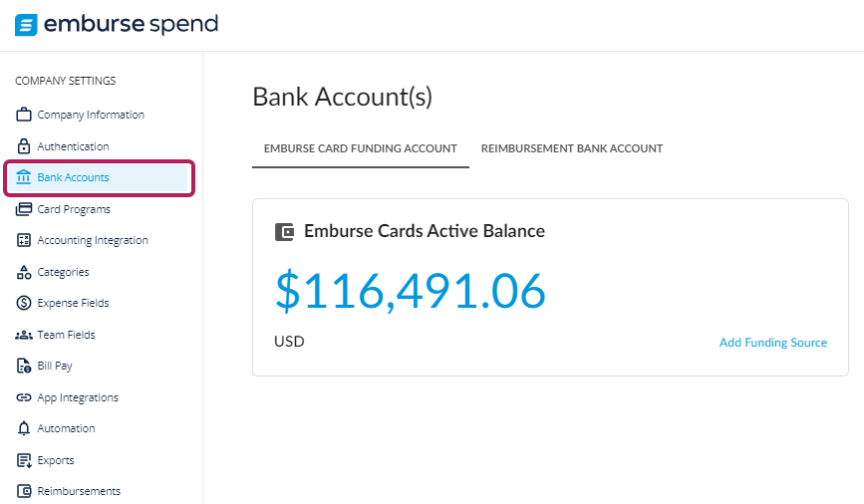Image resolution: width=864 pixels, height=504 pixels.
Task: Click the Categories shapes icon
Action: 24,272
